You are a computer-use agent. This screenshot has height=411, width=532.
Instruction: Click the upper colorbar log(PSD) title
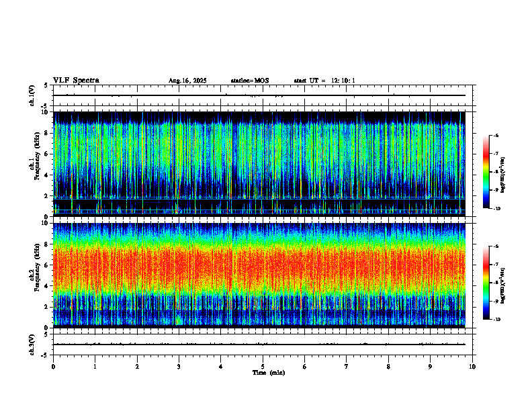coord(503,175)
